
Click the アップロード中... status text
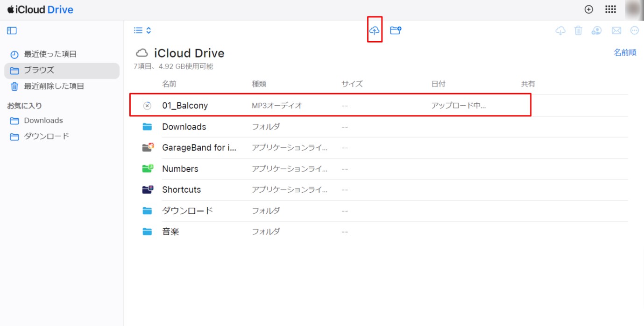pos(459,106)
